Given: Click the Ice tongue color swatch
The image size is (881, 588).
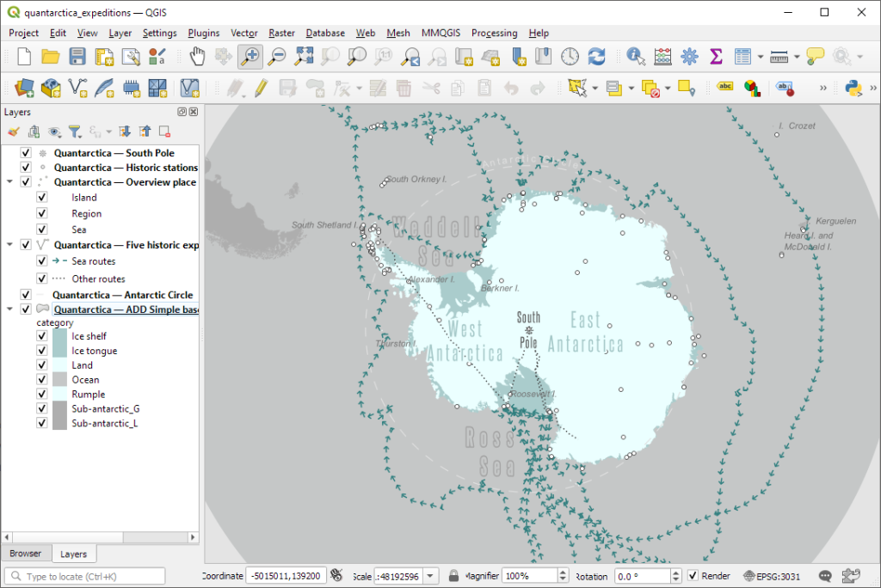Looking at the screenshot, I should pos(59,351).
